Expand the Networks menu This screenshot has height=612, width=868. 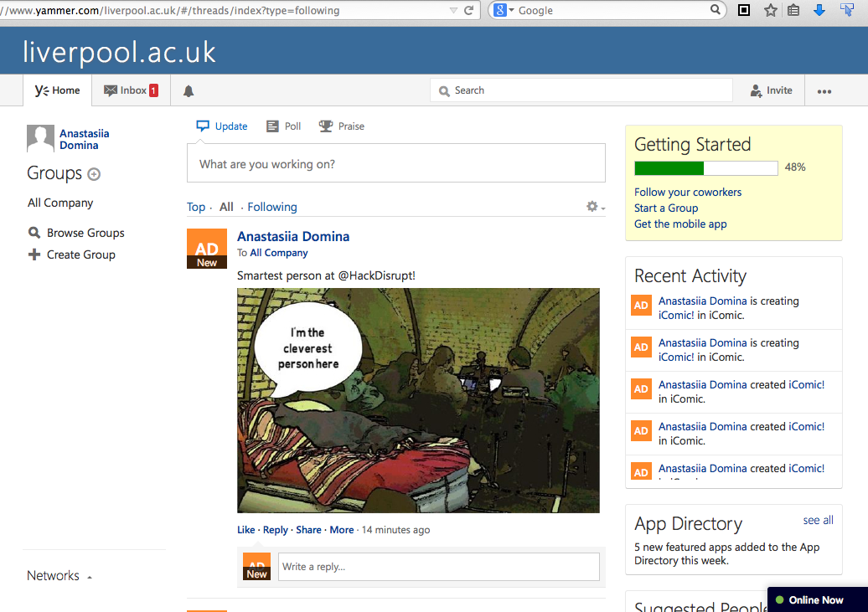59,575
